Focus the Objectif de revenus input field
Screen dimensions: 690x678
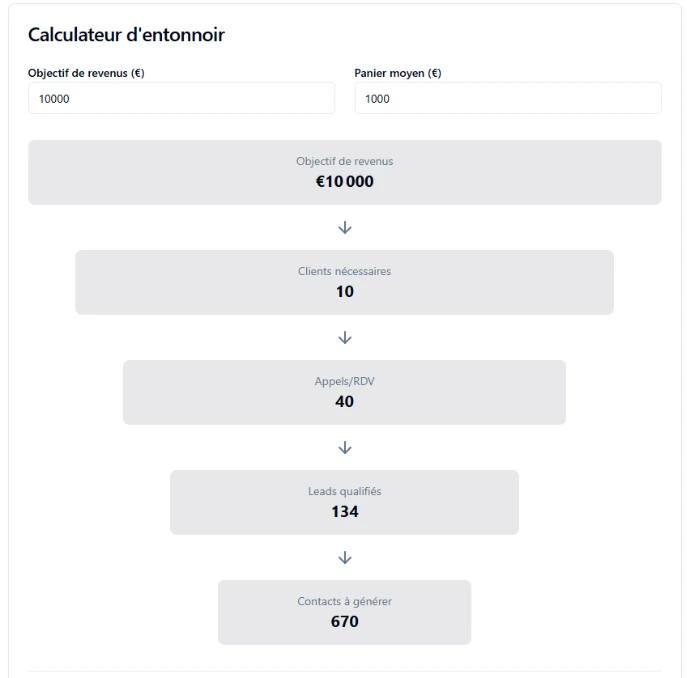[x=181, y=99]
